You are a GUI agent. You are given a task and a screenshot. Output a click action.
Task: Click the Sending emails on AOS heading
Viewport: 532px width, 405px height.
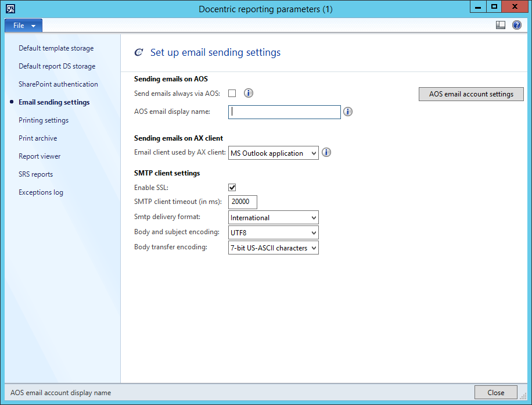pos(171,79)
